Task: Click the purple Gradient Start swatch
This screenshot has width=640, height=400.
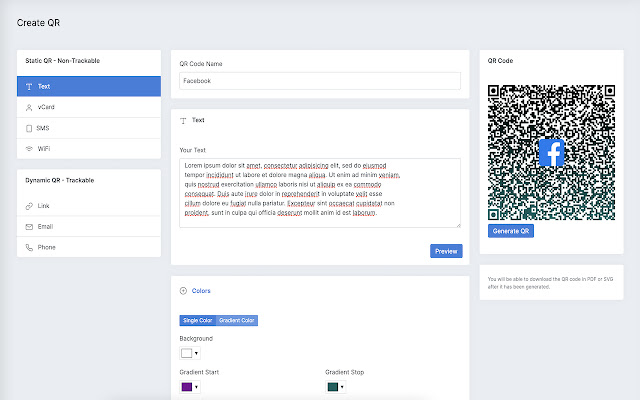Action: click(x=186, y=386)
